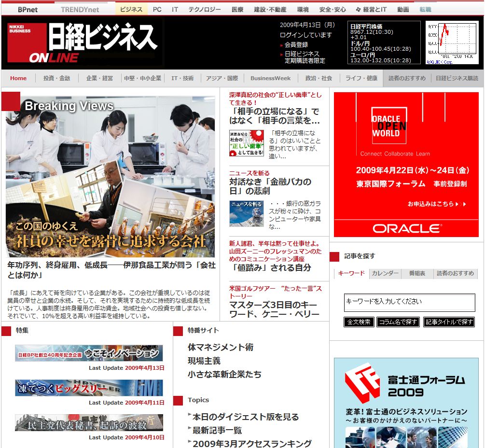
Task: Click the BPnet top bar link
Action: tap(28, 10)
